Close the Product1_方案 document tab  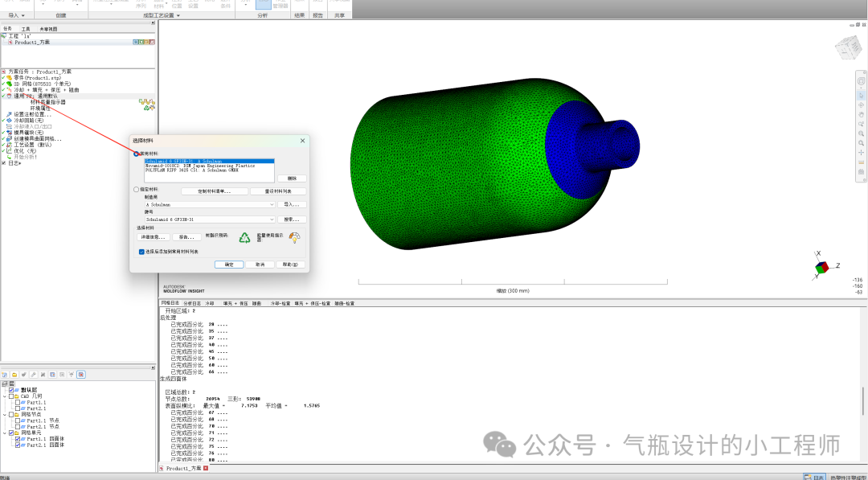(206, 469)
